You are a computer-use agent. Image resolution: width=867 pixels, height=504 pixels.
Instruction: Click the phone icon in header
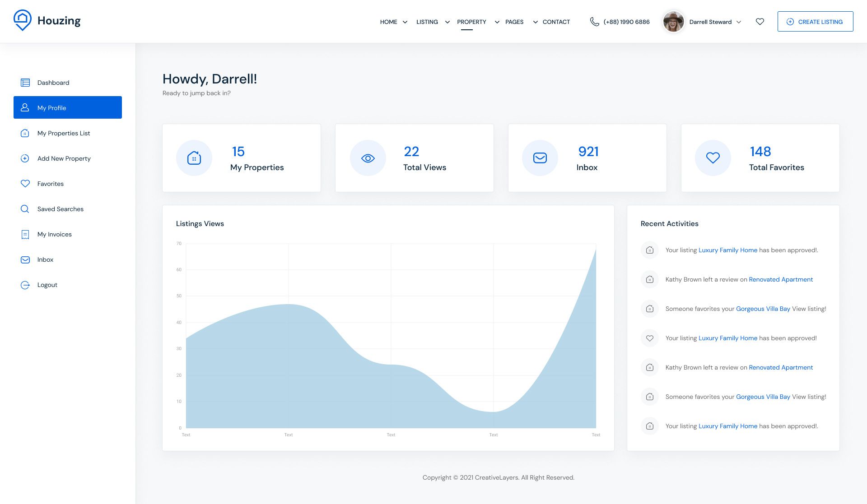[x=594, y=22]
